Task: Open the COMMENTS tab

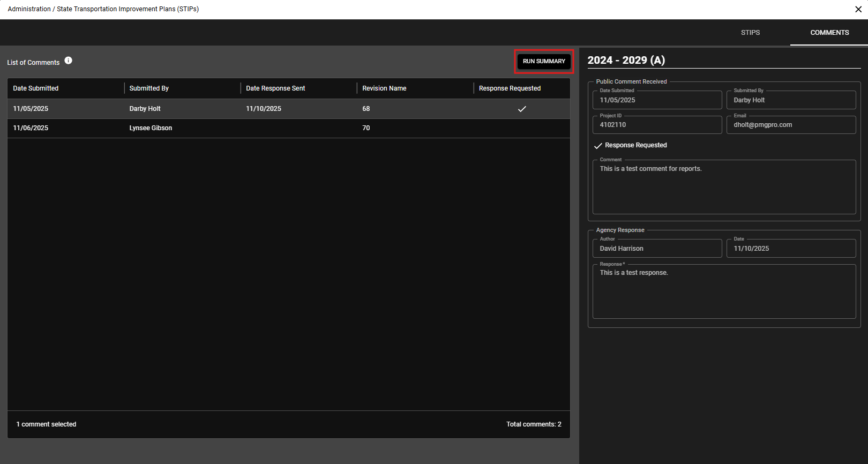Action: [829, 33]
